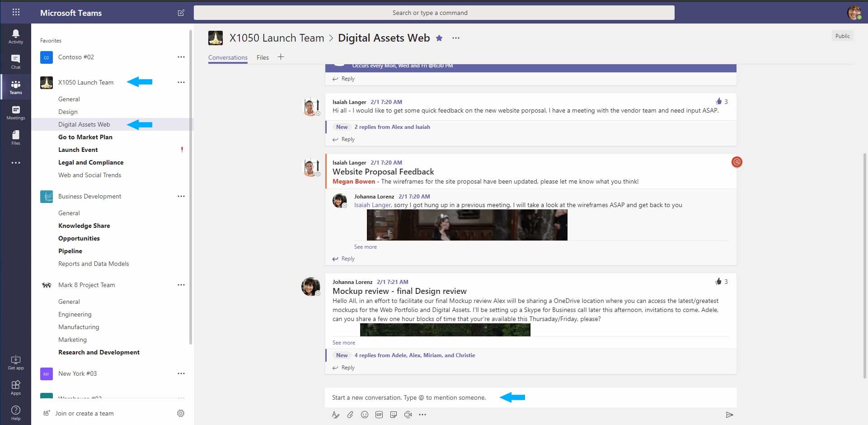Open Chat in the left rail

coord(16,61)
